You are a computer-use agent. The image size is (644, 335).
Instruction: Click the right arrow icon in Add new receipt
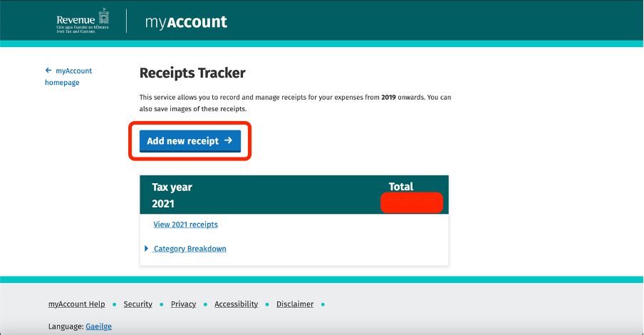[x=229, y=140]
